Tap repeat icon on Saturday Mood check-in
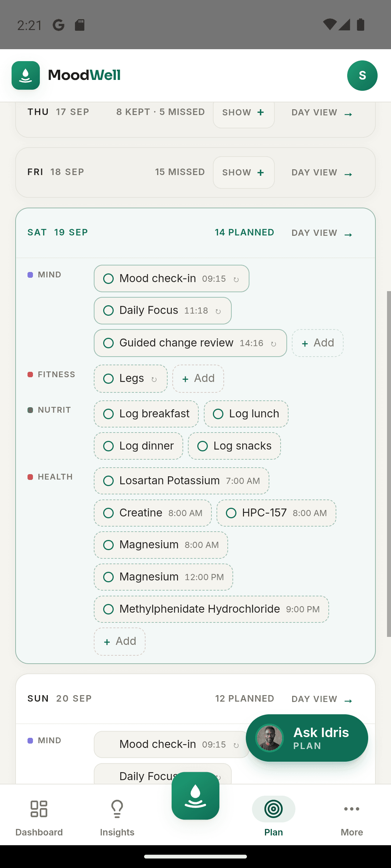This screenshot has width=391, height=868. tap(236, 279)
